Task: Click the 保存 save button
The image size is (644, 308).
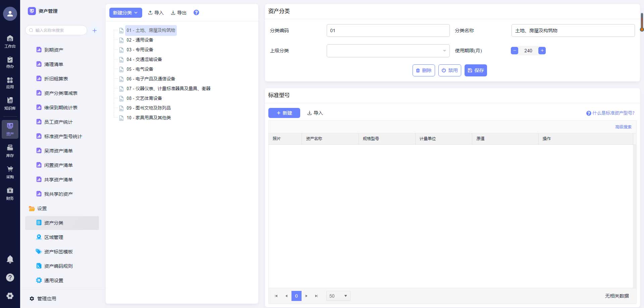Action: click(x=476, y=70)
